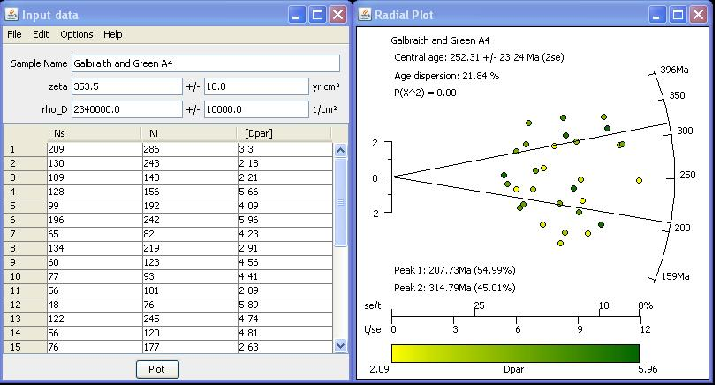Select Ni cell 101 in row 11
The width and height of the screenshot is (715, 385).
click(x=190, y=291)
